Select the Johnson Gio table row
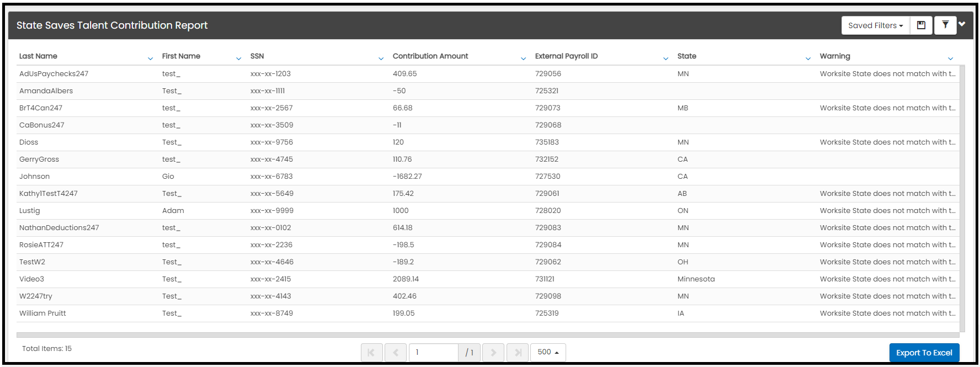This screenshot has width=980, height=367. tap(488, 177)
